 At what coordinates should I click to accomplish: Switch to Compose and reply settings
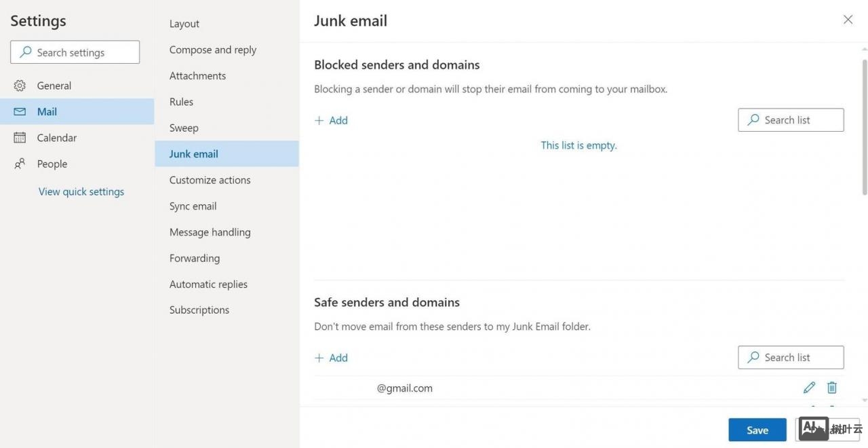pos(213,50)
